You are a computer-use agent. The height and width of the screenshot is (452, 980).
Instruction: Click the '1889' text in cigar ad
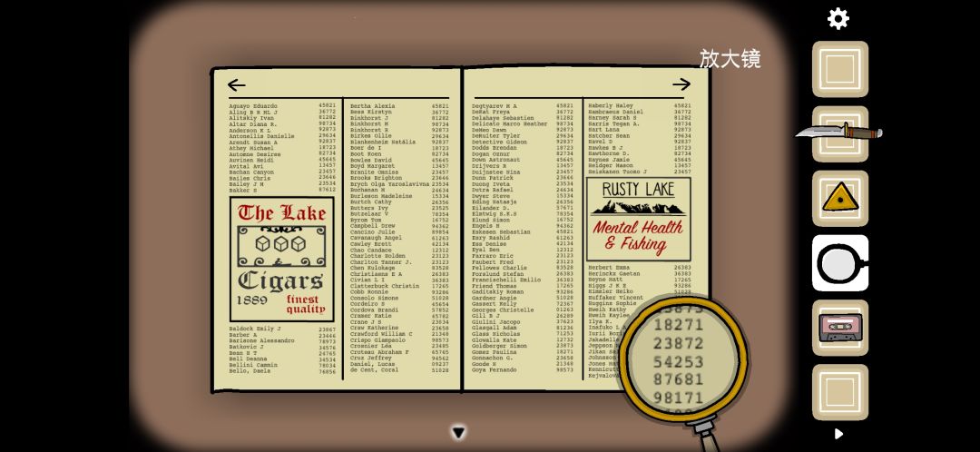(x=252, y=300)
